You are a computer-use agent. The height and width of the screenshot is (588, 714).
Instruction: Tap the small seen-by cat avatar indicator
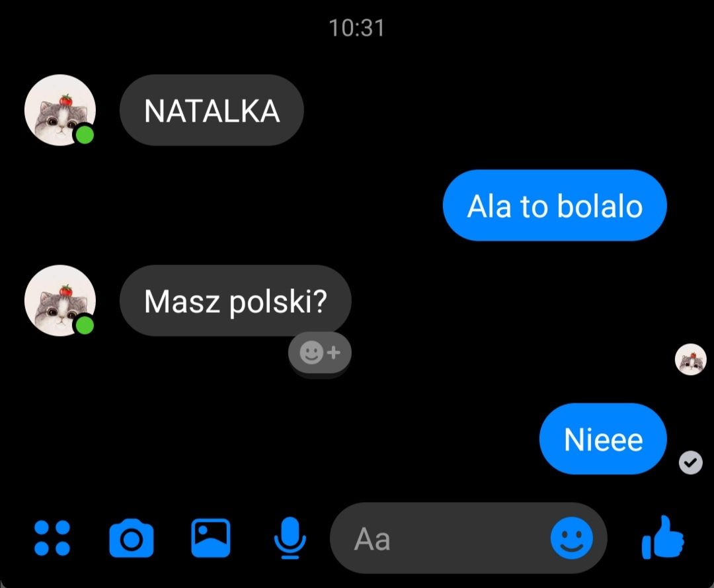pos(690,359)
